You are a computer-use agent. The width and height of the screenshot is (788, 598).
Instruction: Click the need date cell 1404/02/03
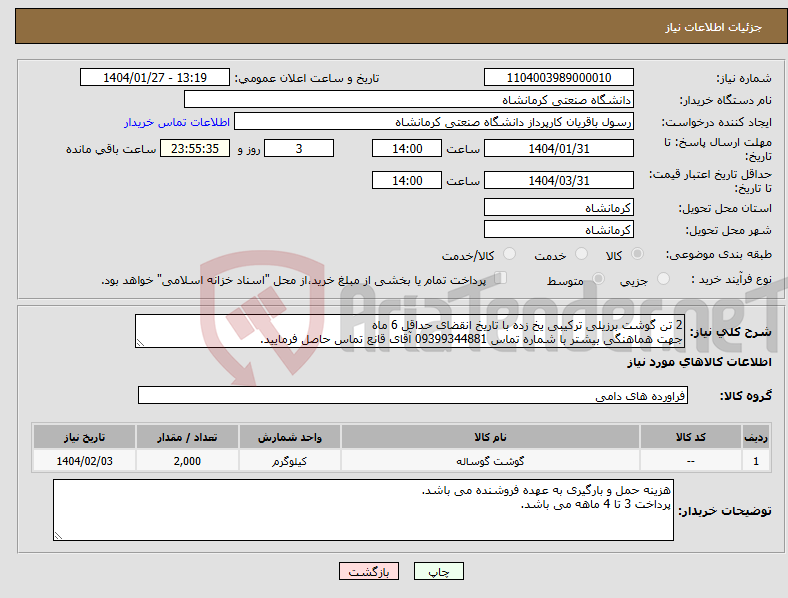[84, 461]
